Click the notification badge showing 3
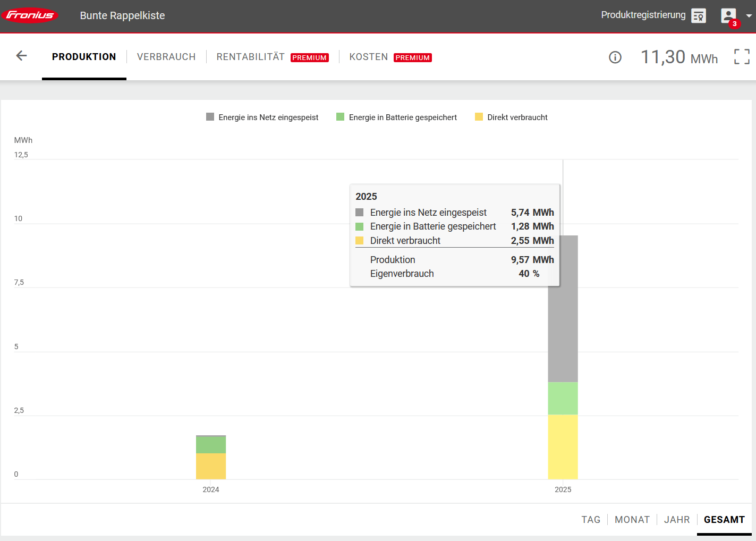Screen dimensions: 756x541 (x=735, y=24)
